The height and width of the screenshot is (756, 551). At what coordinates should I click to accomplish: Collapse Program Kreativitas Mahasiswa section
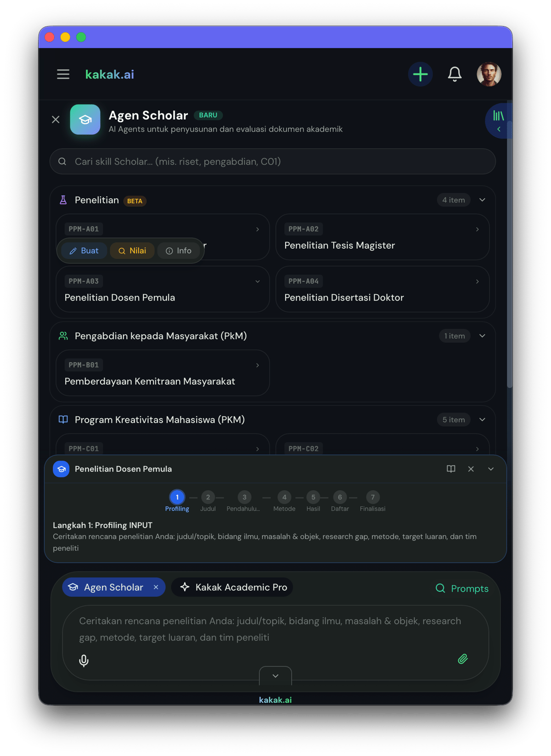pos(482,420)
